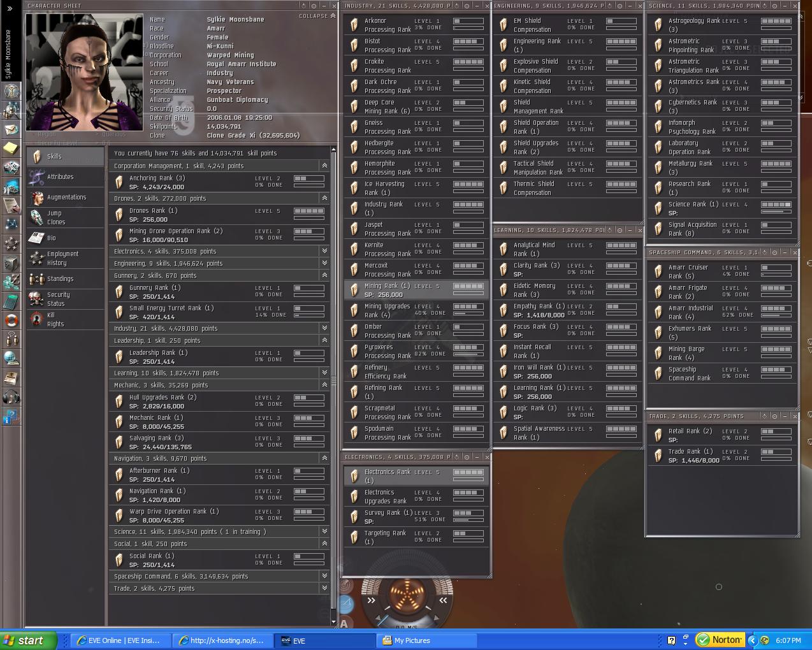Expand the Engineering skill group in Character Sheet
The height and width of the screenshot is (650, 812).
pos(324,263)
